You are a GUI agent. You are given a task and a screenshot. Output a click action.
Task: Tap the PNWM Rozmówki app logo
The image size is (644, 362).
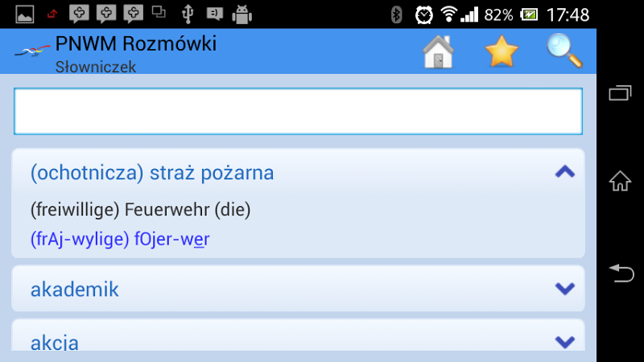coord(32,51)
